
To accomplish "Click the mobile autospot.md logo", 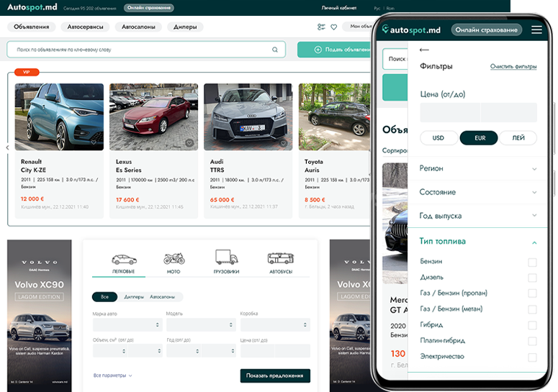I will (x=411, y=30).
